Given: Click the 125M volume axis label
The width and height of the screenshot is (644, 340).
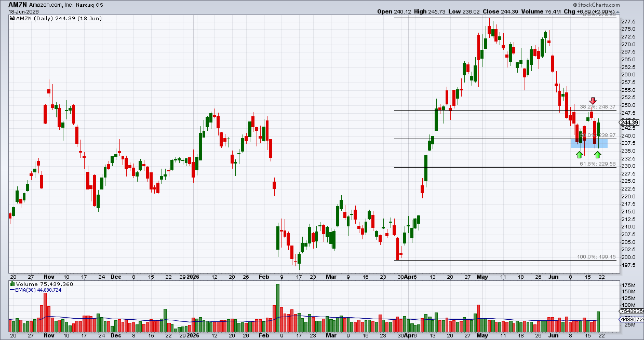Looking at the screenshot, I should pyautogui.click(x=627, y=298).
